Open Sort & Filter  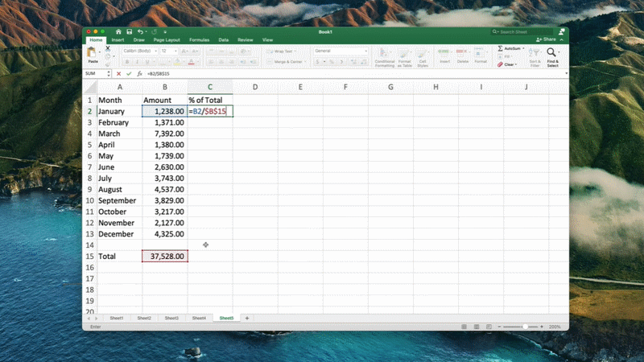535,57
